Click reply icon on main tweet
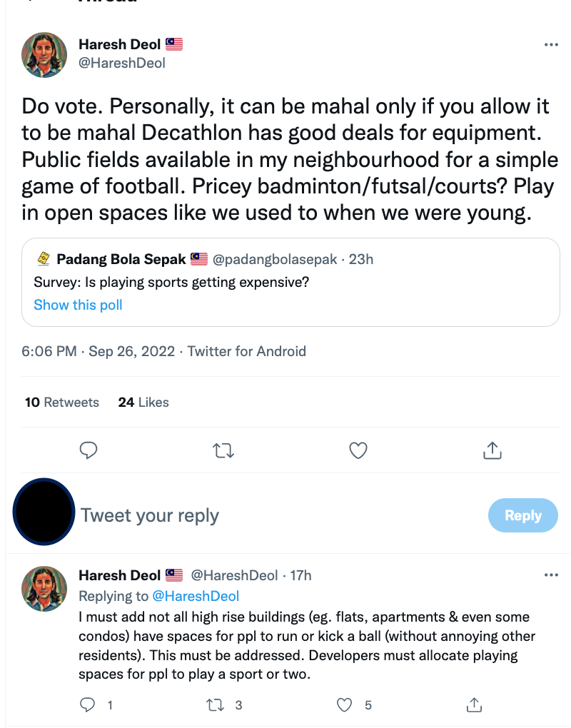 click(89, 450)
